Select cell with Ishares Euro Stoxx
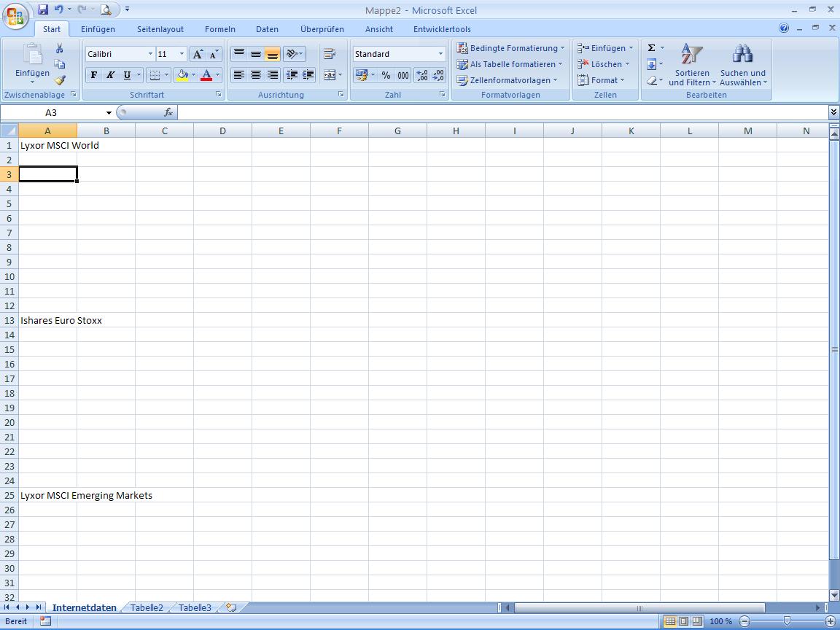This screenshot has width=840, height=630. point(47,320)
